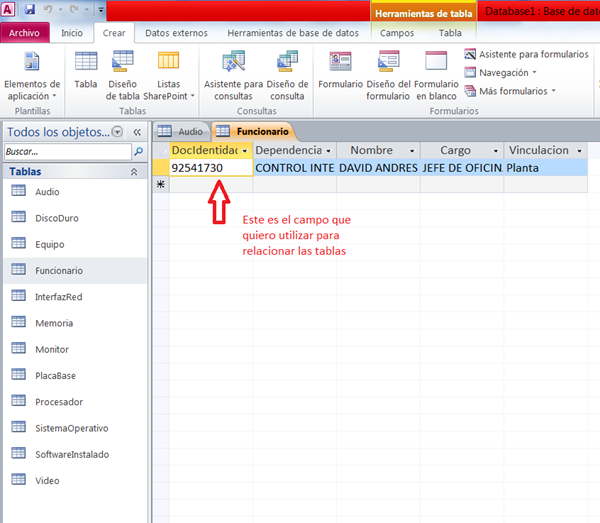Screen dimensions: 600x523
Task: Open the Navegación dropdown menu
Action: tap(507, 72)
